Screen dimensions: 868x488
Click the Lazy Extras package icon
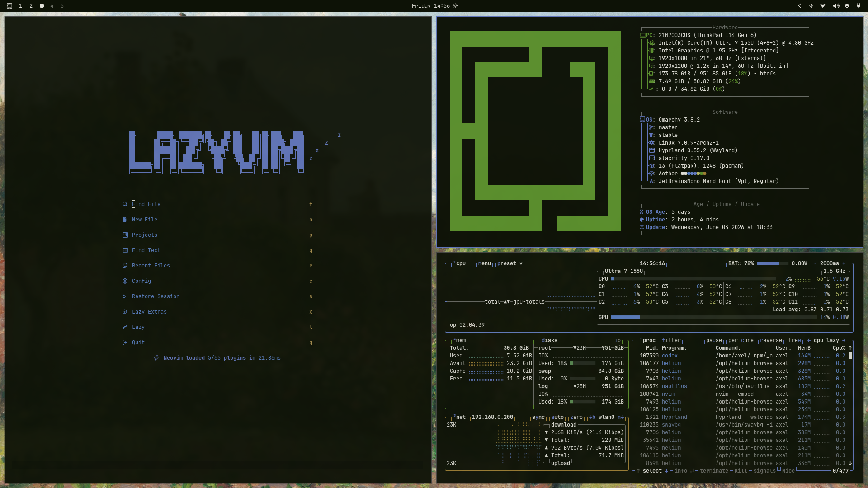pos(125,312)
